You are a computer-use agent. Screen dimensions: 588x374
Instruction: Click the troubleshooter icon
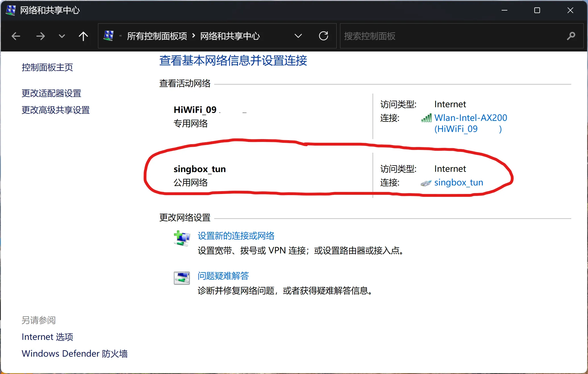click(x=182, y=278)
